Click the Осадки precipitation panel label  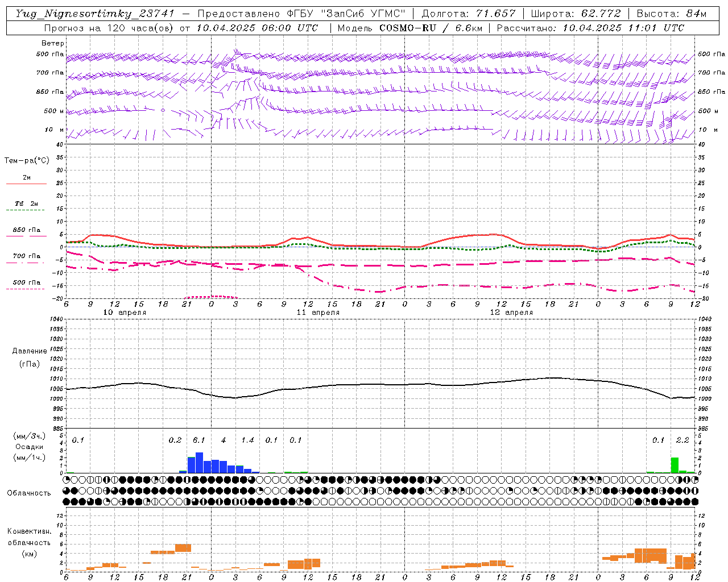[x=29, y=447]
